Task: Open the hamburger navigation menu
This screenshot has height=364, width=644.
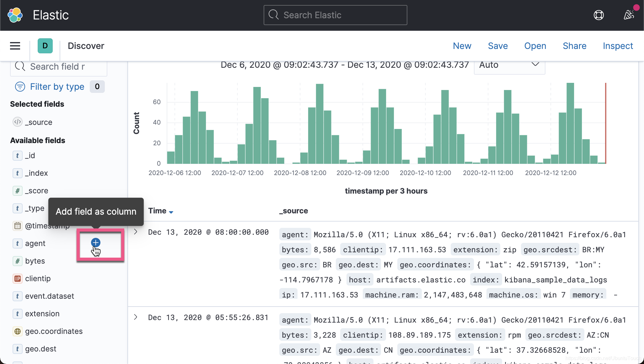Action: coord(15,46)
